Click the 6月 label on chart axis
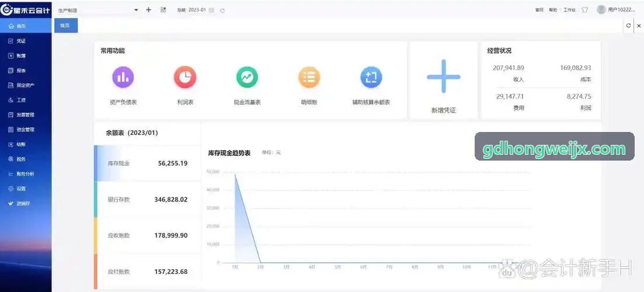Screen dimensions: 644x292 click(364, 267)
